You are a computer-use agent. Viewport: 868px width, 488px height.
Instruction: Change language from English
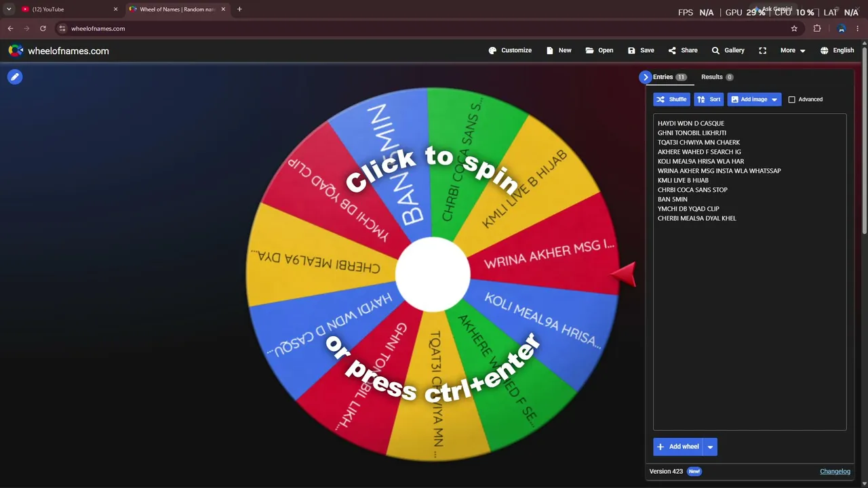837,50
